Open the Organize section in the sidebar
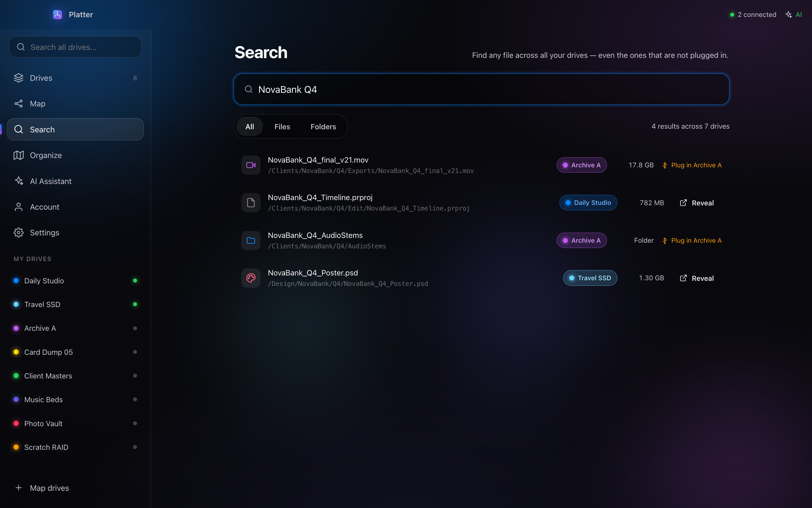812x508 pixels. (75, 155)
